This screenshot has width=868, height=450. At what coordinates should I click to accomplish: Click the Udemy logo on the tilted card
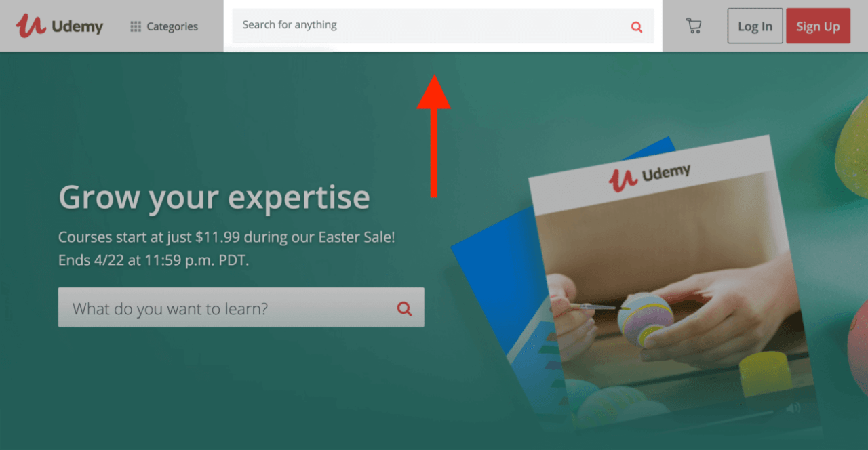649,175
